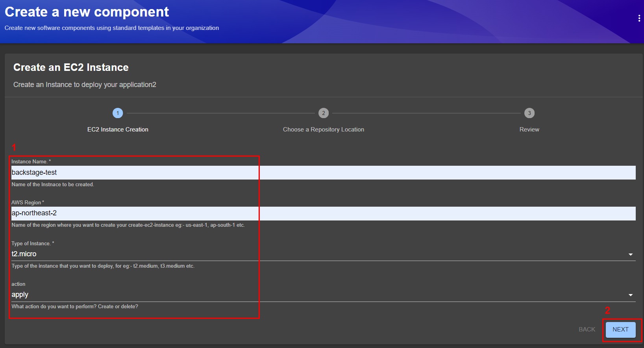
Task: Click the 'Create an EC2 Instance' heading
Action: pos(71,67)
